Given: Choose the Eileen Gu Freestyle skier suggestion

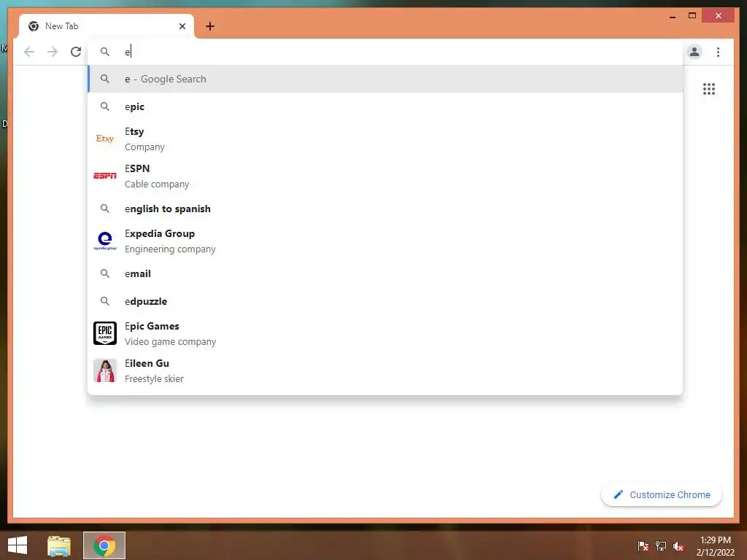Looking at the screenshot, I should point(385,370).
